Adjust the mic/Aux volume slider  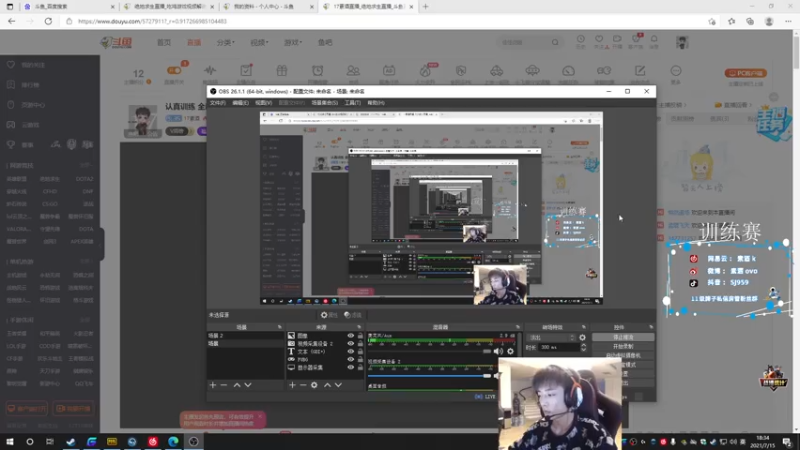[x=430, y=352]
